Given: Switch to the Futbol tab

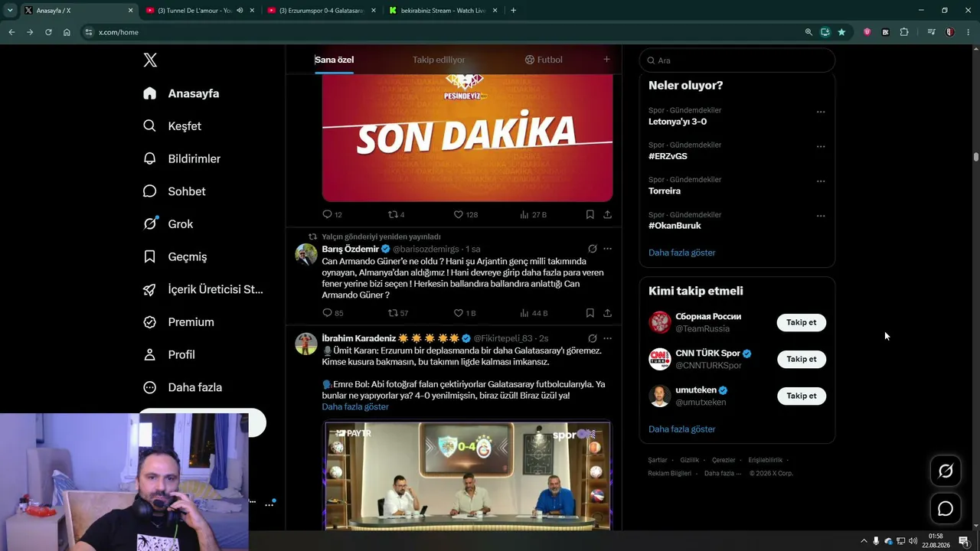Looking at the screenshot, I should [x=544, y=60].
